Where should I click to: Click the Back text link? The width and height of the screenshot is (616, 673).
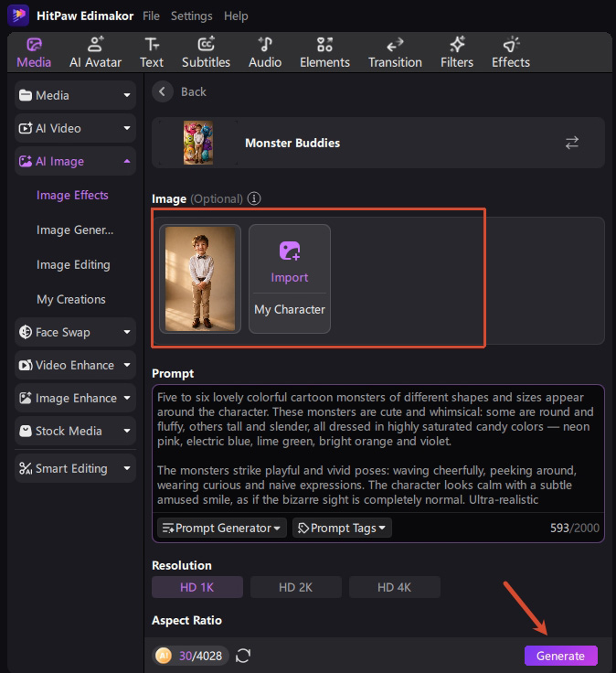(x=194, y=91)
